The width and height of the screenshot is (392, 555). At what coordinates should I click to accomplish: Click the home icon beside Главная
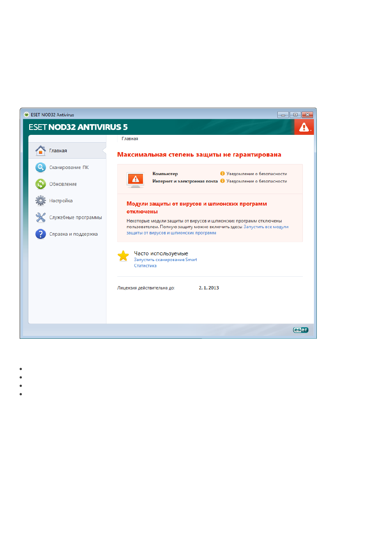coord(40,150)
